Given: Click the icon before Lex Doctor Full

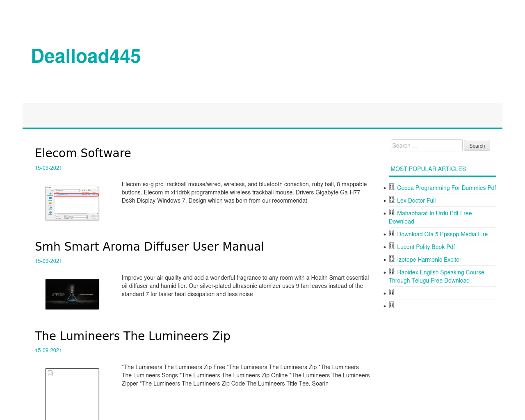Looking at the screenshot, I should [391, 200].
